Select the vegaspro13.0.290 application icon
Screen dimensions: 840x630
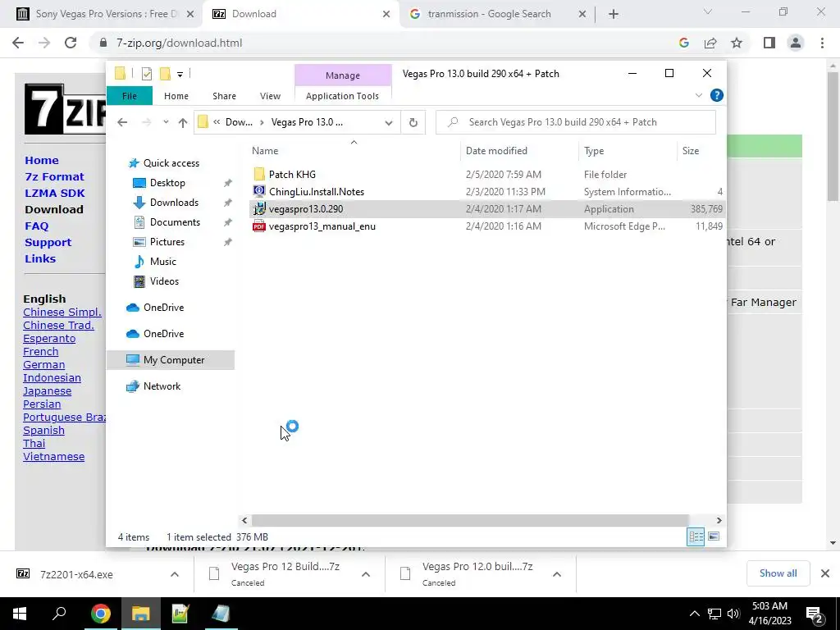tap(259, 209)
